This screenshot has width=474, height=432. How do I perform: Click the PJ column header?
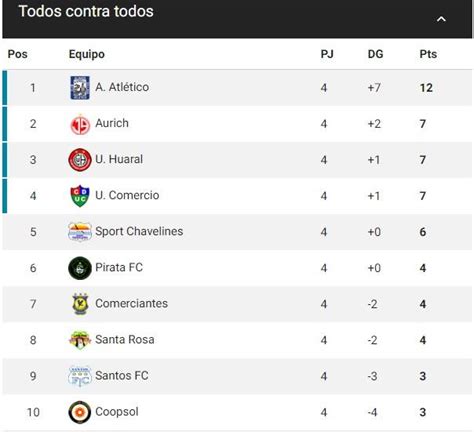pos(327,54)
